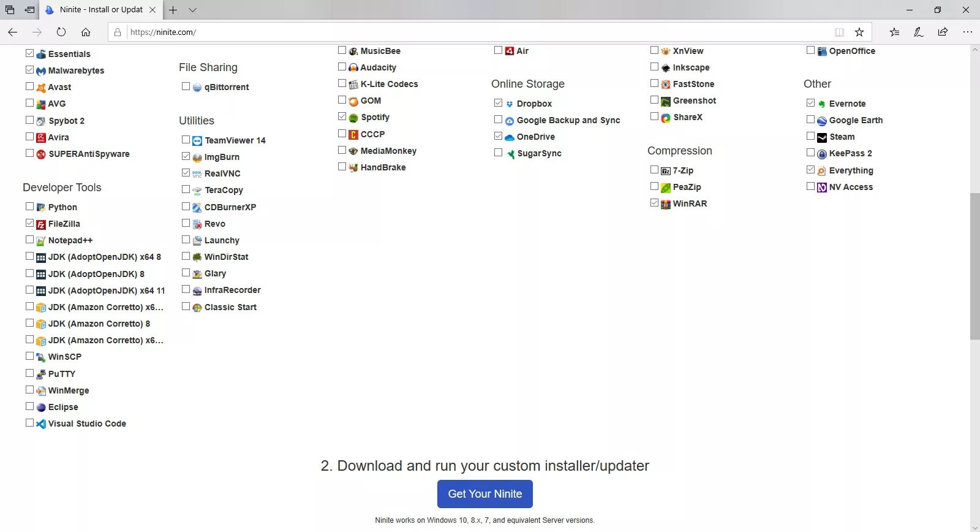Click the Visual Studio Code icon

click(41, 424)
